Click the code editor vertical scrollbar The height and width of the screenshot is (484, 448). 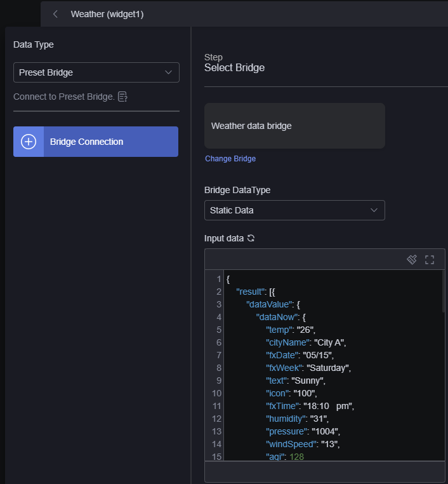point(444,292)
